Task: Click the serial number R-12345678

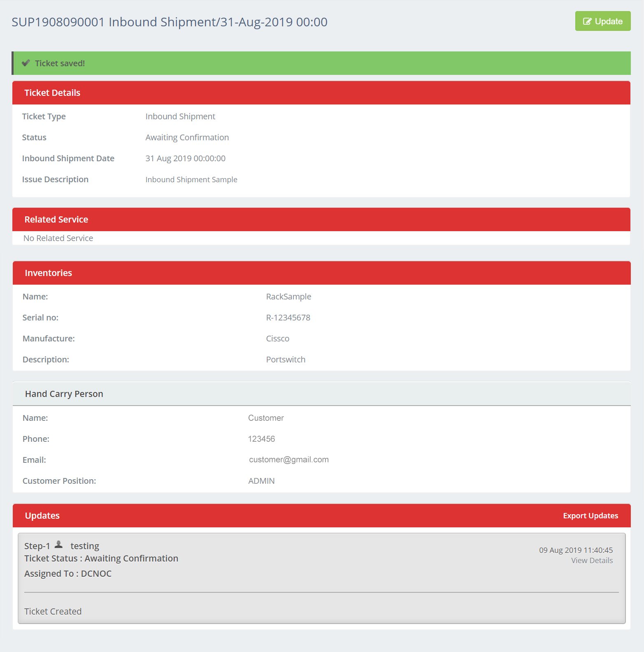Action: coord(288,318)
